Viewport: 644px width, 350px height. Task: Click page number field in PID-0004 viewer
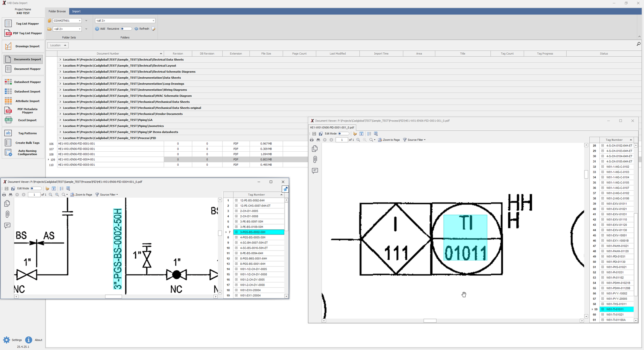click(34, 195)
